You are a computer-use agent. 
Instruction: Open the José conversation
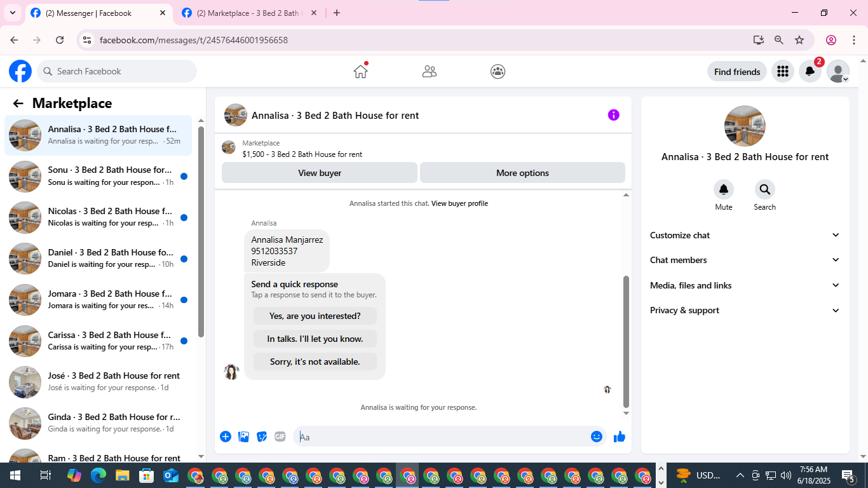click(98, 382)
